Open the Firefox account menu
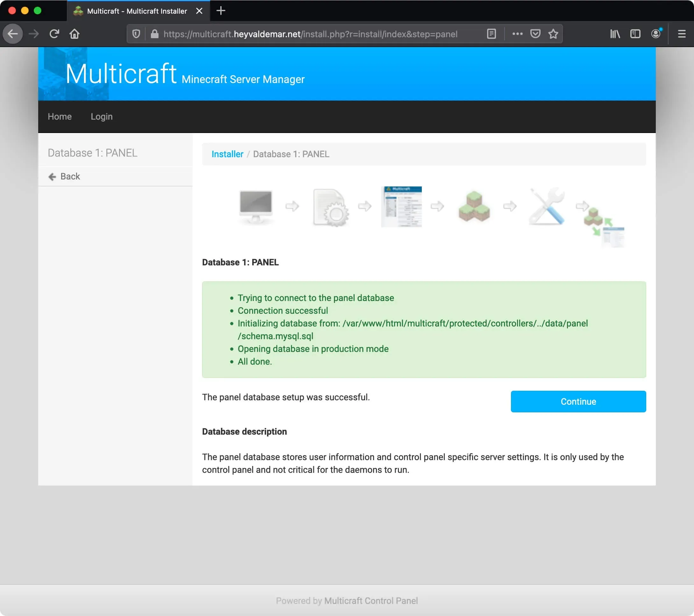The image size is (694, 616). pos(656,34)
